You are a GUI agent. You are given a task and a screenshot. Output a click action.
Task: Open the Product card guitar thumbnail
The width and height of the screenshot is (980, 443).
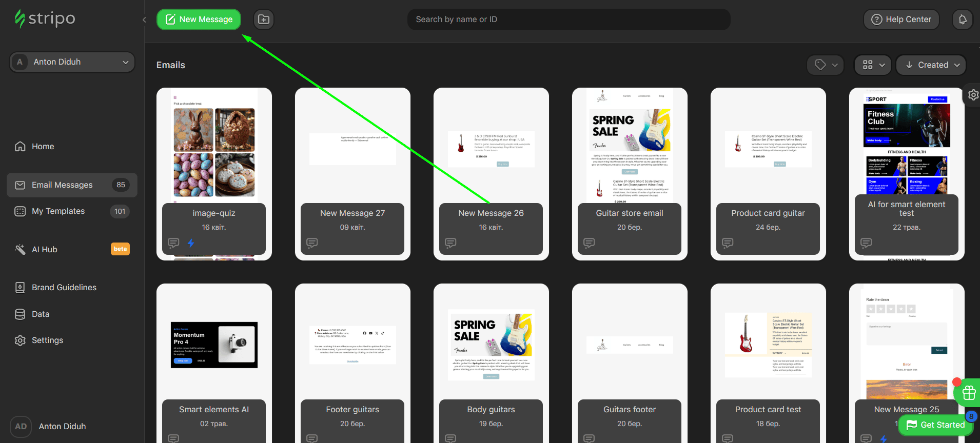(768, 149)
